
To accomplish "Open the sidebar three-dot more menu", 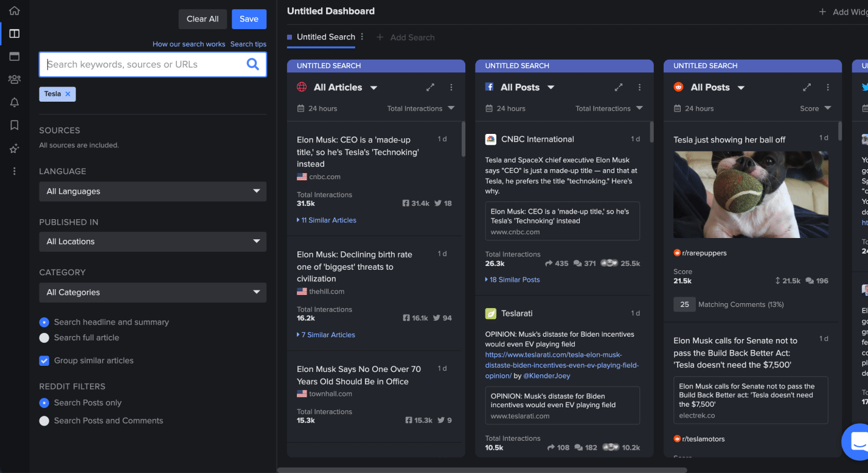I will 14,171.
